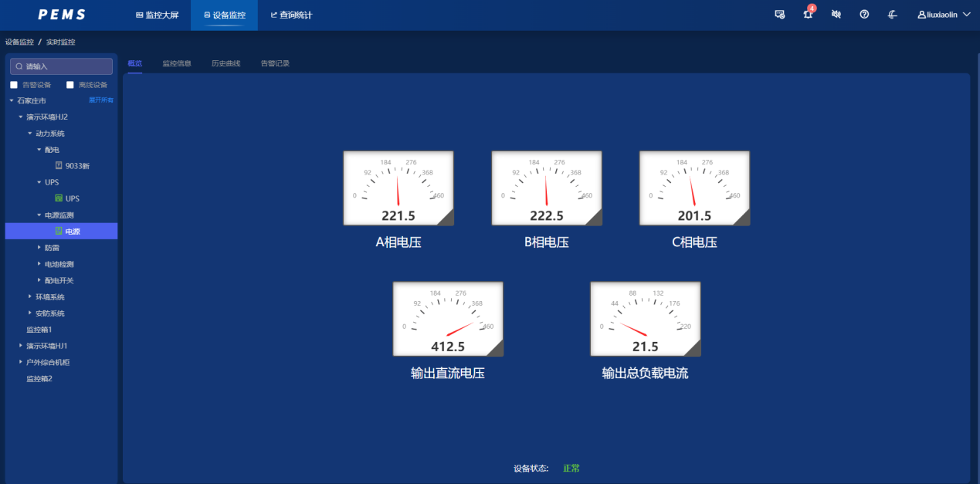Image resolution: width=980 pixels, height=484 pixels.
Task: Open the message history icon
Action: pyautogui.click(x=779, y=15)
